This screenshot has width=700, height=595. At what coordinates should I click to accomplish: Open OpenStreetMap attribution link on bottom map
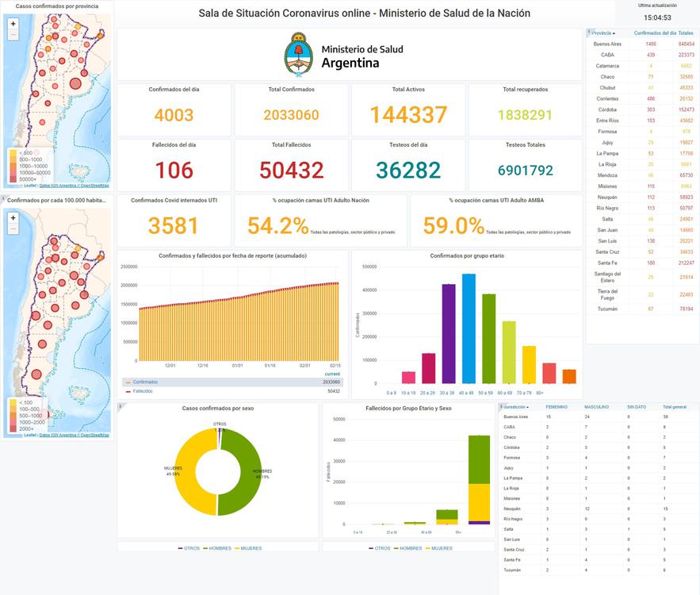click(x=94, y=435)
